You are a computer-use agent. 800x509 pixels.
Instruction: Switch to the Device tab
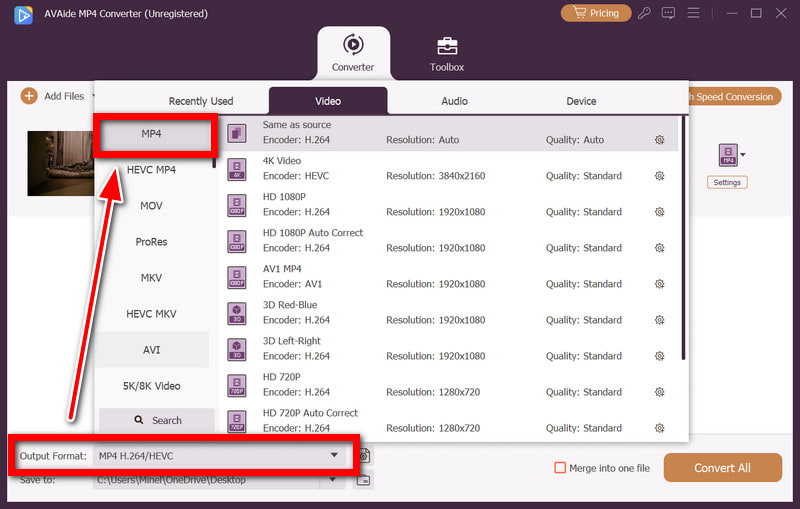(581, 101)
